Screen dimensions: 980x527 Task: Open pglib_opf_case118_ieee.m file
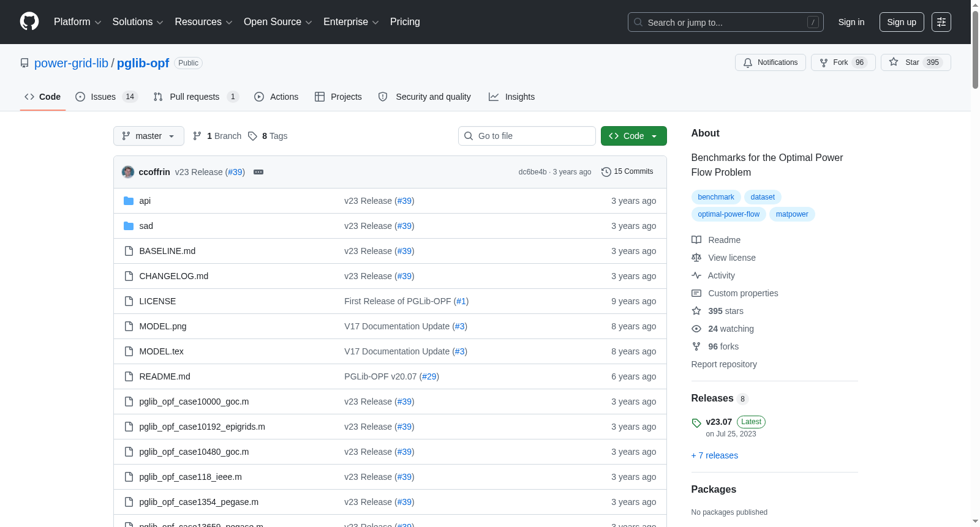[190, 477]
